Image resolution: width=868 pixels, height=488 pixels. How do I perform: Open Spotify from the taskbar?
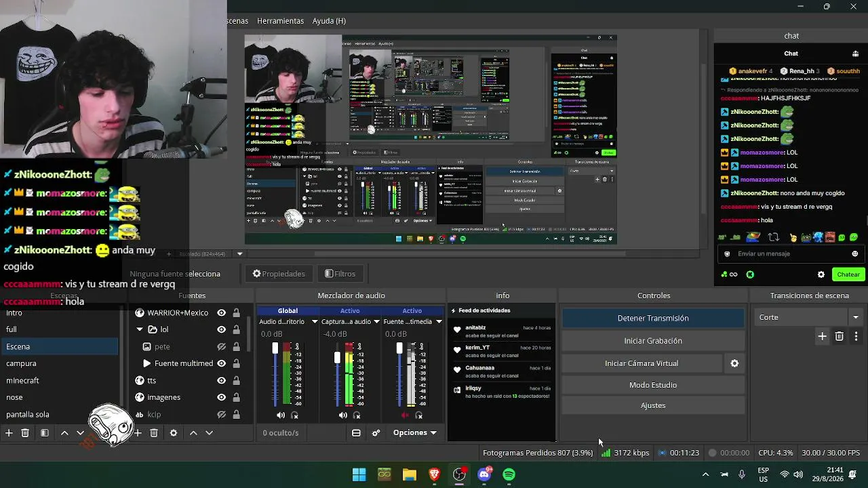(x=509, y=474)
